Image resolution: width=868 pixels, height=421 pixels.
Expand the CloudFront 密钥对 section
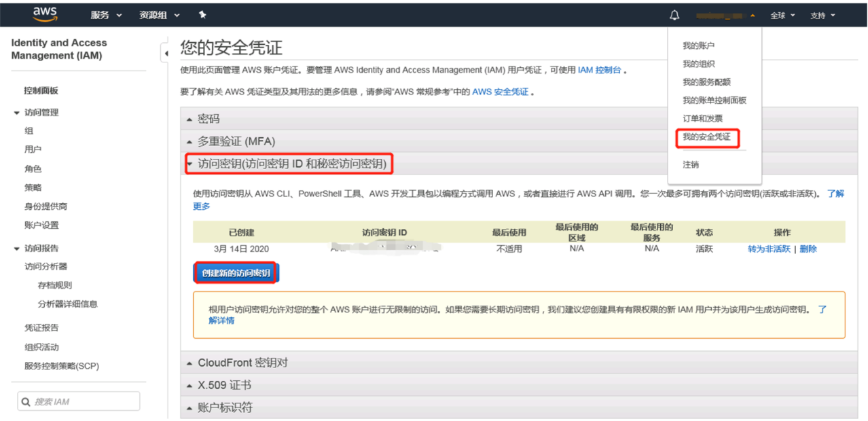(519, 363)
